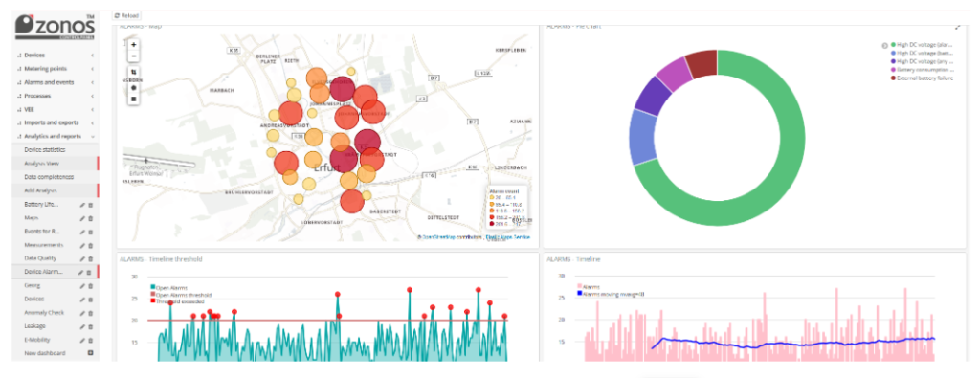
Task: Delete the Georg dashboard trash icon
Action: click(x=90, y=286)
